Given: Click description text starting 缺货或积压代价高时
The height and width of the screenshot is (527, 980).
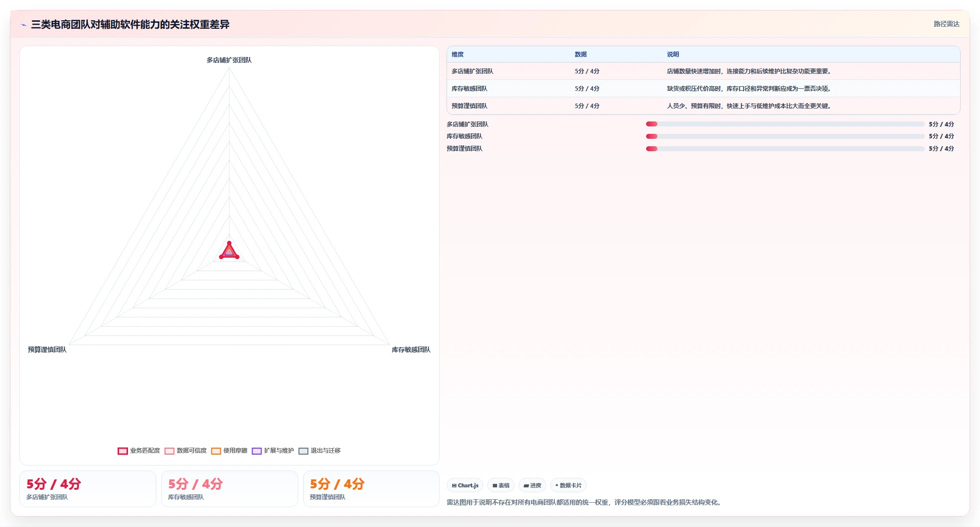Looking at the screenshot, I should tap(749, 89).
